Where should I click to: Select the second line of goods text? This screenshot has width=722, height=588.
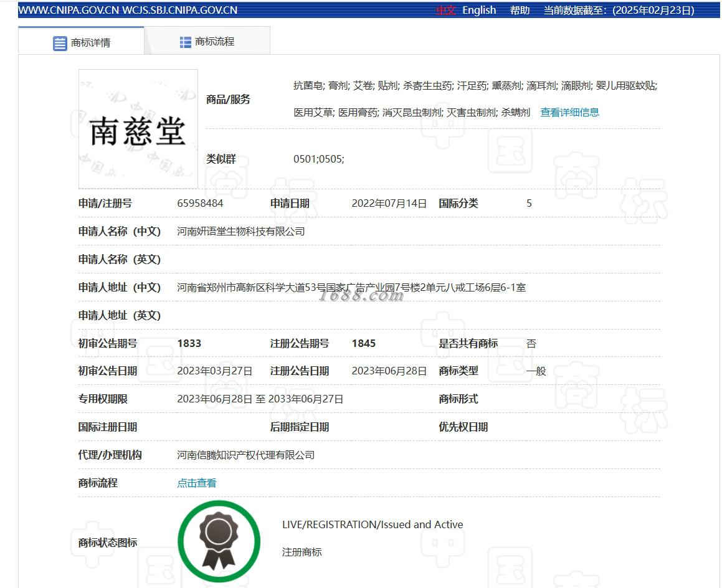point(412,112)
